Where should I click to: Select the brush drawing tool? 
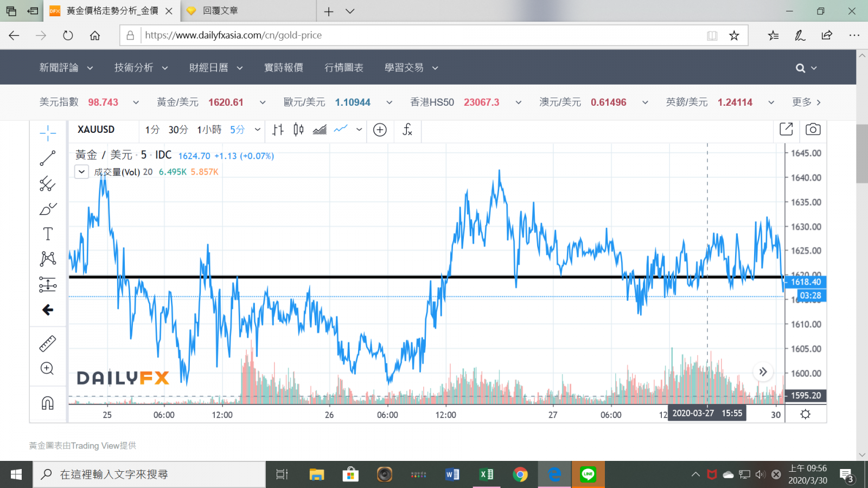tap(48, 209)
